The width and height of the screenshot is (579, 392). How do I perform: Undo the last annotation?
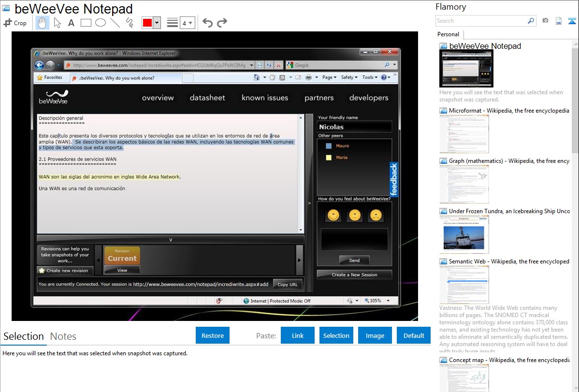pyautogui.click(x=207, y=23)
